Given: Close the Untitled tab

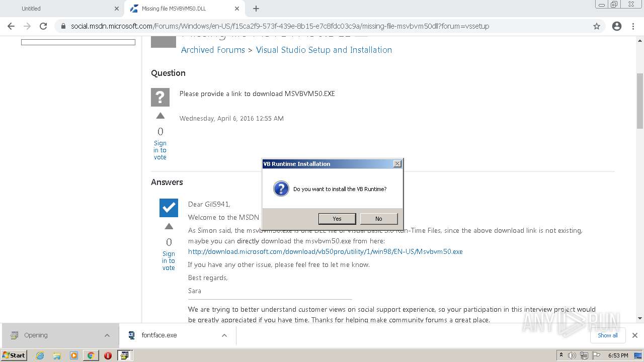Looking at the screenshot, I should [x=117, y=9].
